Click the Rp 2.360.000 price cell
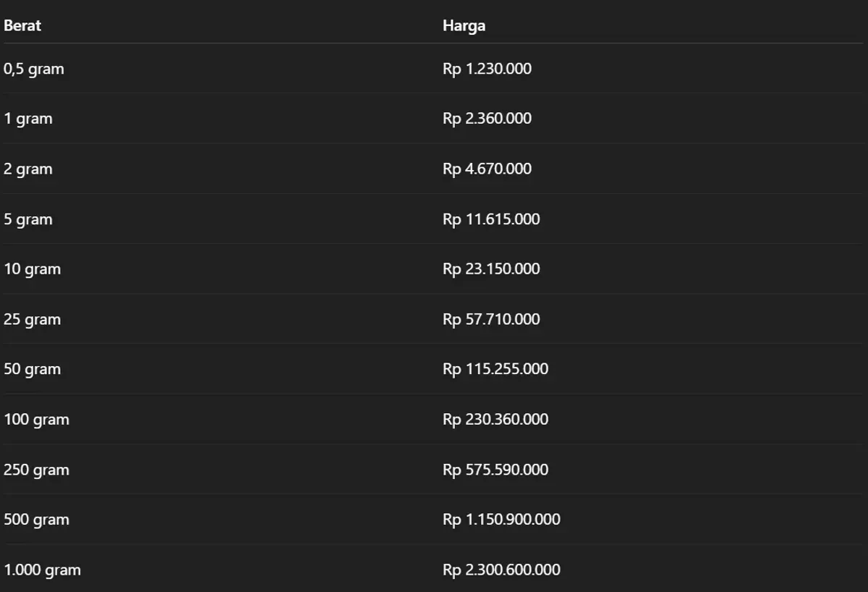The height and width of the screenshot is (592, 868). (x=487, y=119)
